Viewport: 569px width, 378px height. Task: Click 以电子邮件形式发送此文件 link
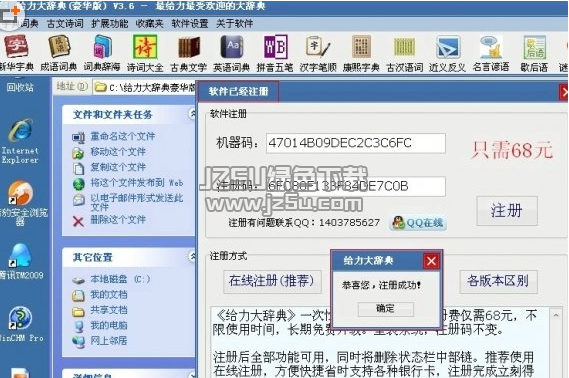(136, 202)
